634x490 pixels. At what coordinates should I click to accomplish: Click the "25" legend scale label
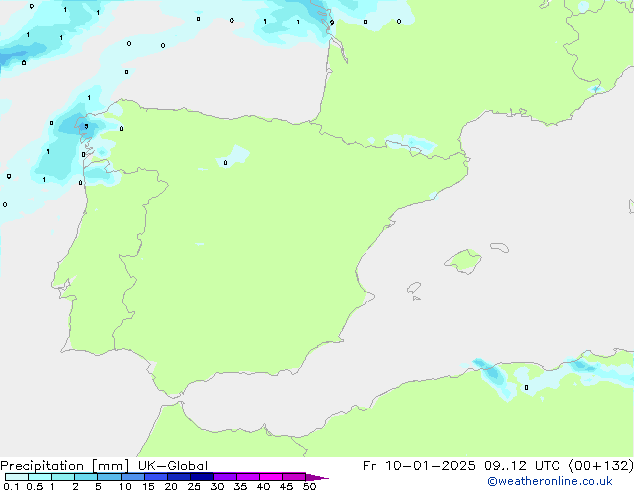[194, 486]
